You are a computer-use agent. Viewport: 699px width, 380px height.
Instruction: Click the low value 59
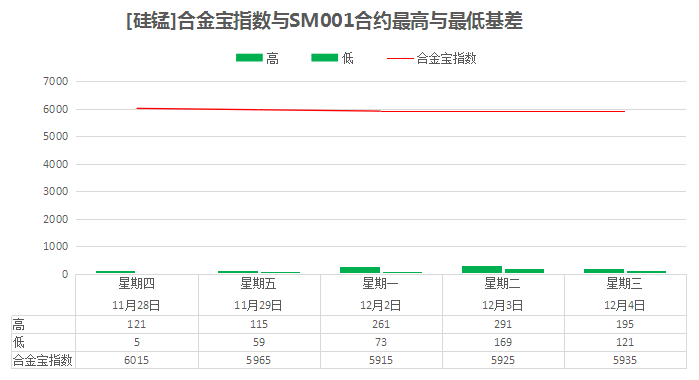pos(259,342)
